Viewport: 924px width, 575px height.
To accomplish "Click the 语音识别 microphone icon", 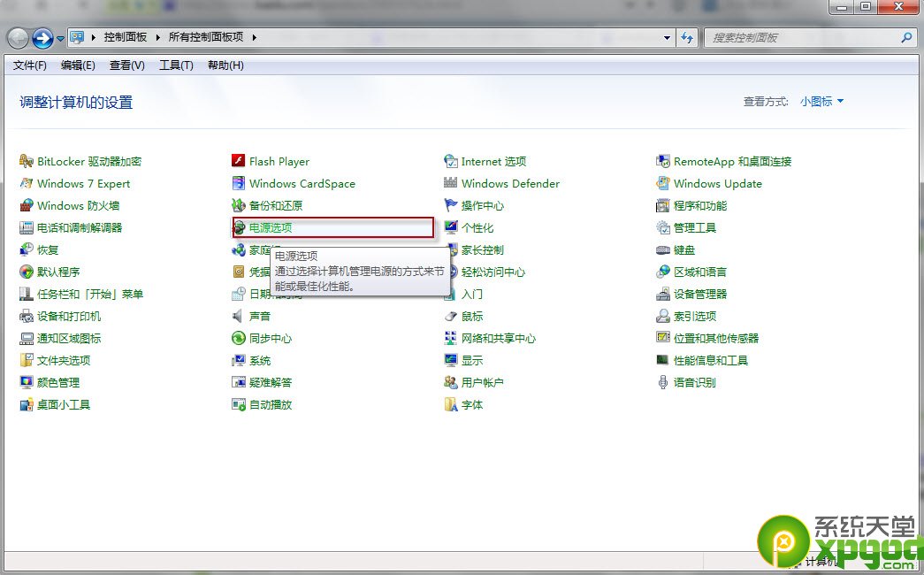I will click(663, 383).
